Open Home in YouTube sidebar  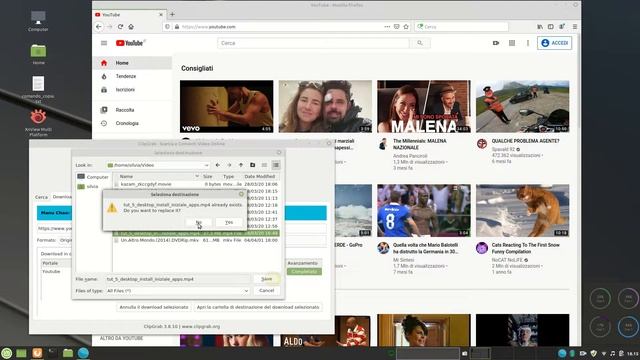tap(132, 63)
